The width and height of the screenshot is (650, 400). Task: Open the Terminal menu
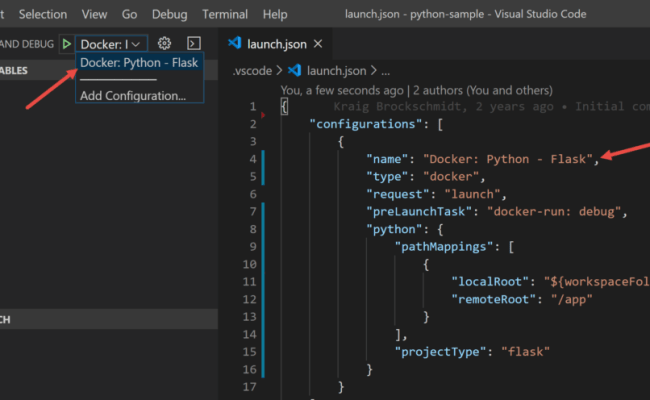(x=225, y=15)
